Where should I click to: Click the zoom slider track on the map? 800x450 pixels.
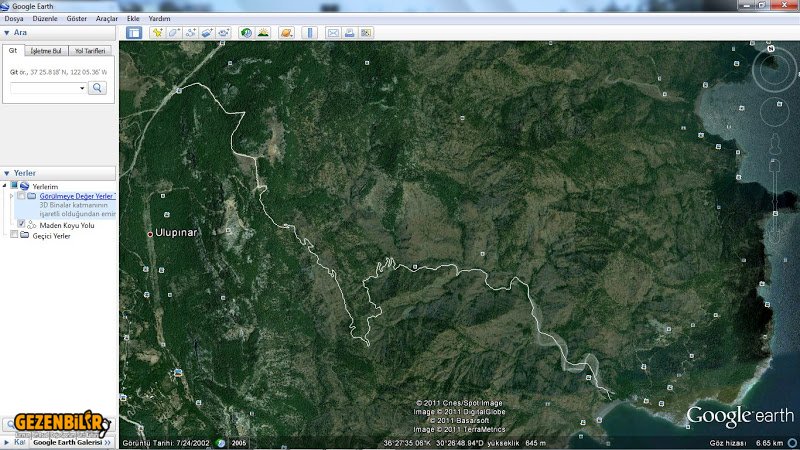[775, 202]
